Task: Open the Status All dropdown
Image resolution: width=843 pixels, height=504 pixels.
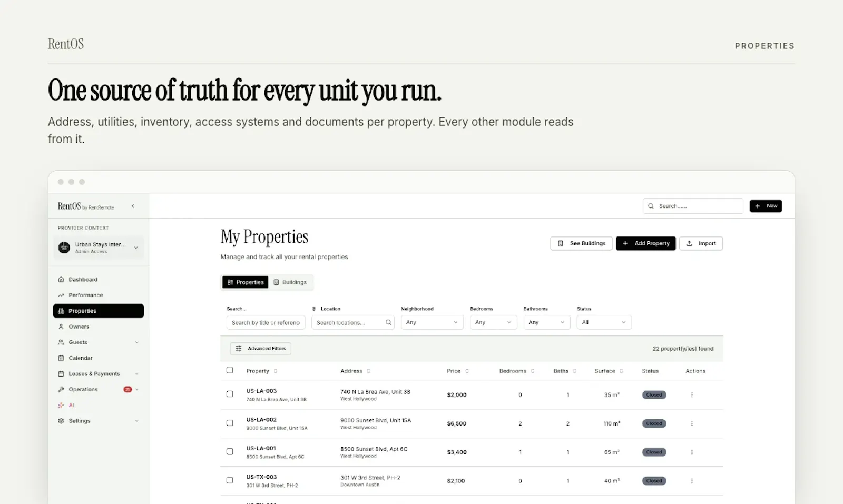Action: pyautogui.click(x=604, y=322)
